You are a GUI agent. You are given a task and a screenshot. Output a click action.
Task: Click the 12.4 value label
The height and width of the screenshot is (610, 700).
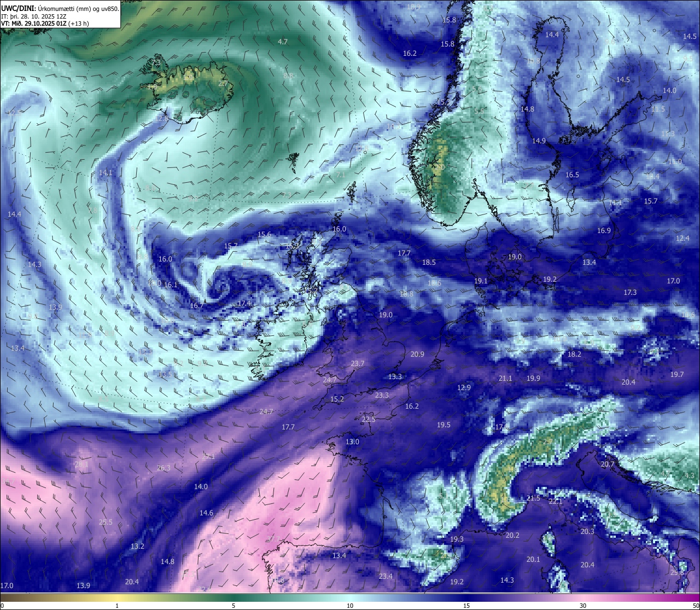682,239
